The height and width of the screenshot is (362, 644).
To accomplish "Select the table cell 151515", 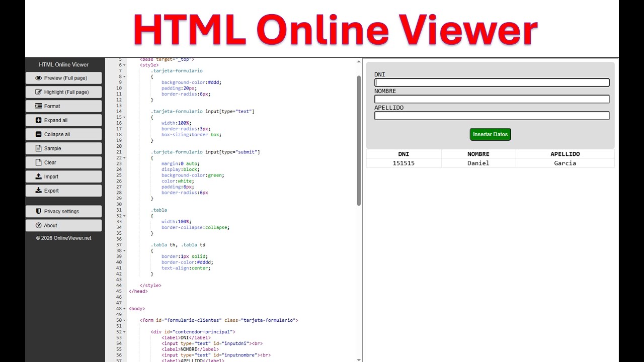I will point(404,163).
